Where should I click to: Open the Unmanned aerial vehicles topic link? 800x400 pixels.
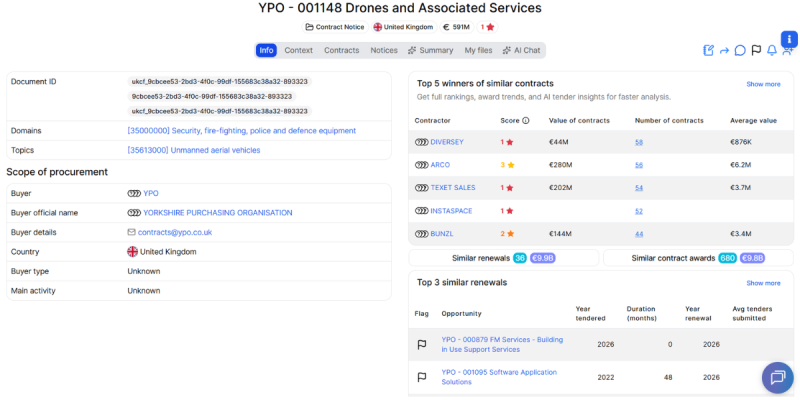194,150
